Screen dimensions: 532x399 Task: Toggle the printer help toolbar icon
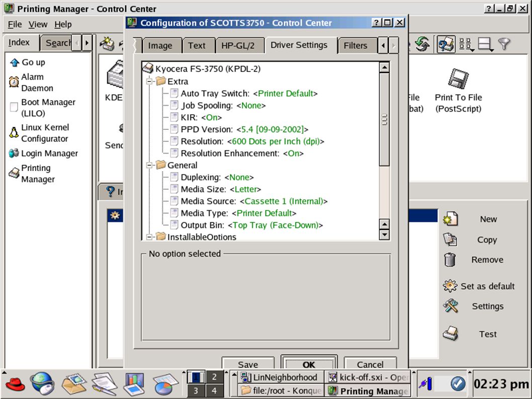(446, 44)
